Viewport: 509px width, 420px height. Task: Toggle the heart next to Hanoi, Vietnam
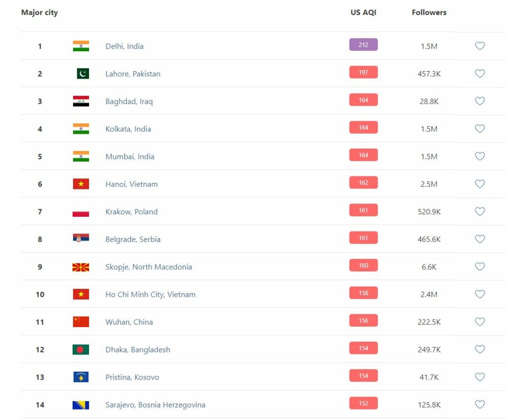click(x=480, y=184)
